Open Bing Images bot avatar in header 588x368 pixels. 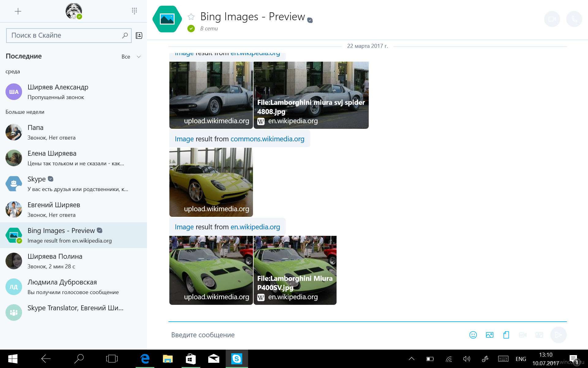pos(167,19)
